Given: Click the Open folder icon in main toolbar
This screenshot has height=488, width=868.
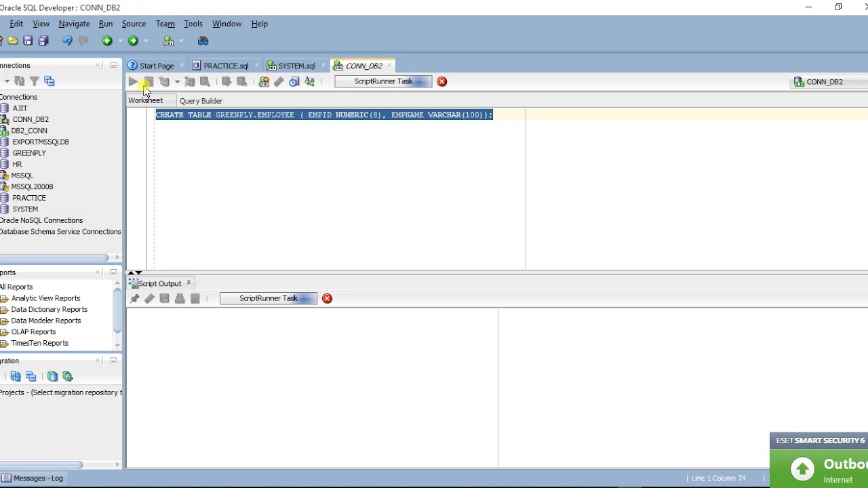Looking at the screenshot, I should pos(13,41).
